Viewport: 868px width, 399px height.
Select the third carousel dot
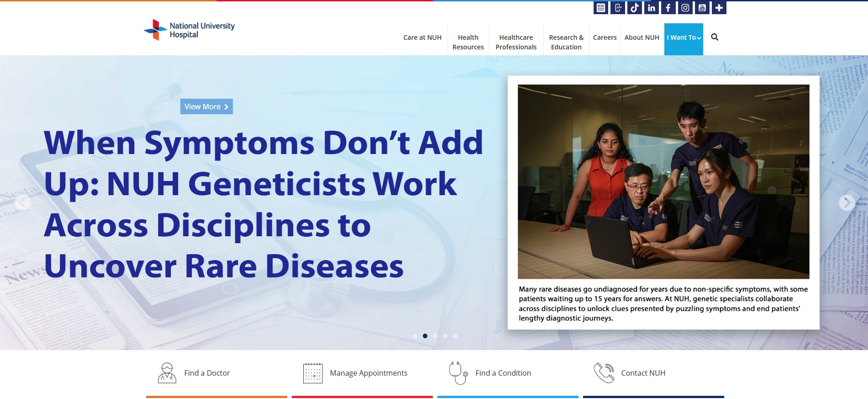[x=435, y=336]
